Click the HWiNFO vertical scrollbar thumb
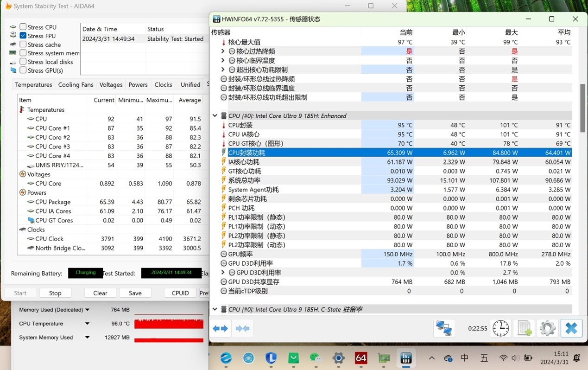Viewport: 588px width, 370px height. (582, 108)
